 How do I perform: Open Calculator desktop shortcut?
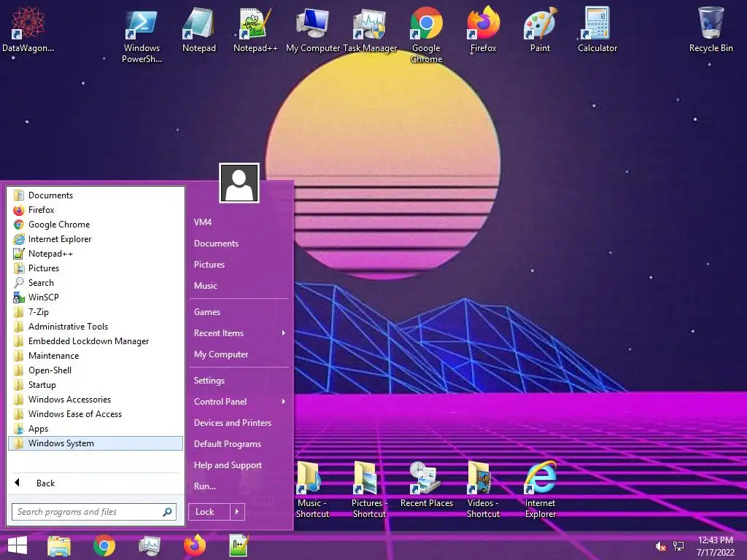click(x=597, y=29)
